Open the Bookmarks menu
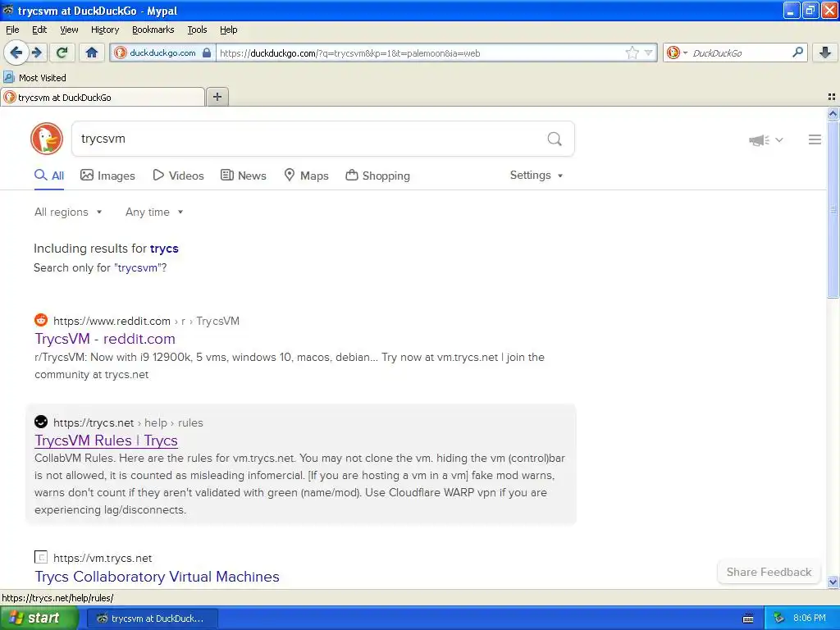The image size is (840, 630). click(x=153, y=30)
